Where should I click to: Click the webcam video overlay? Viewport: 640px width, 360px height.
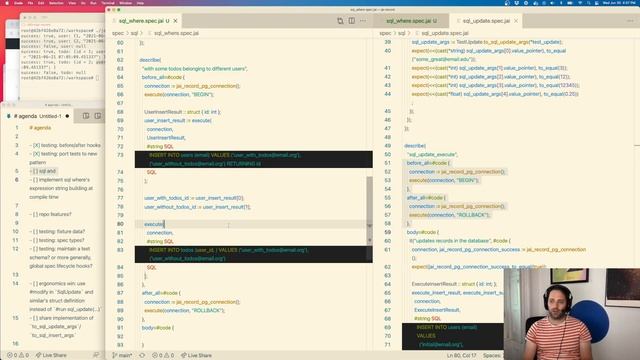pos(572,314)
